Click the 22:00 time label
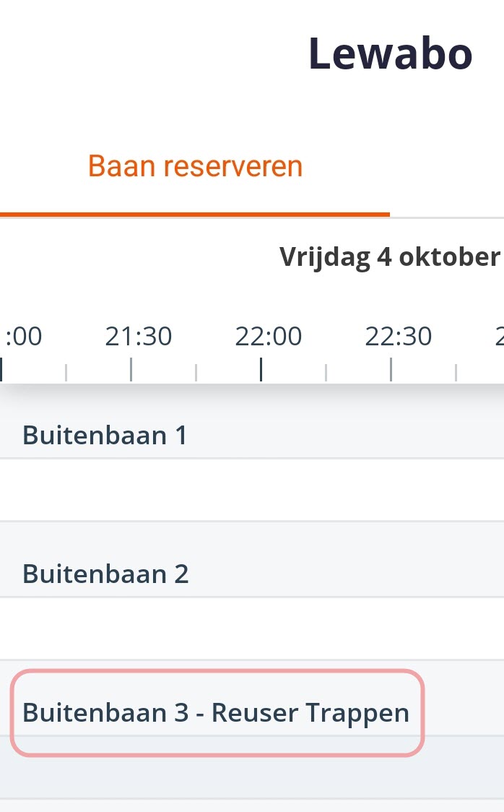504x812 pixels. coord(269,337)
